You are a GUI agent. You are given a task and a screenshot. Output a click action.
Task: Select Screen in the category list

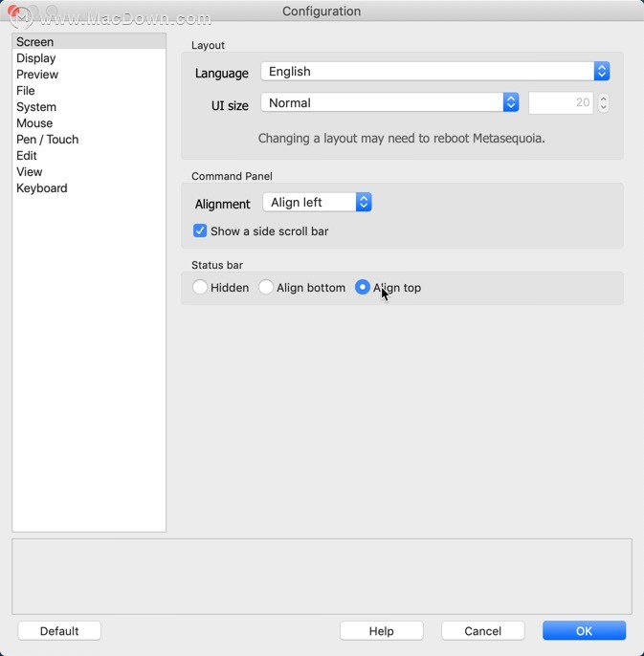coord(89,42)
